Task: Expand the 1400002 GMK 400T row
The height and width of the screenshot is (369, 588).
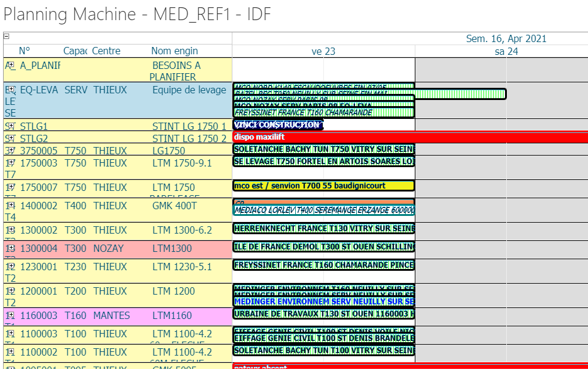Action: pos(12,205)
